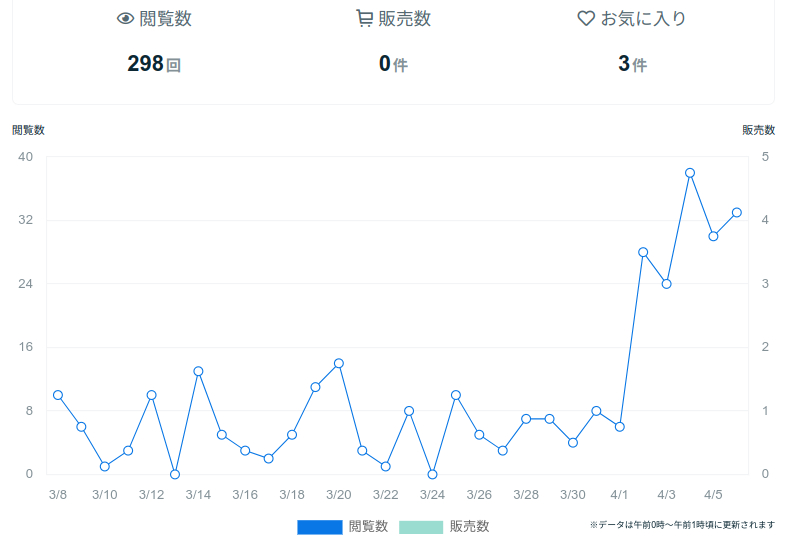Select the 298 回 view count value
The image size is (786, 546).
pyautogui.click(x=154, y=64)
